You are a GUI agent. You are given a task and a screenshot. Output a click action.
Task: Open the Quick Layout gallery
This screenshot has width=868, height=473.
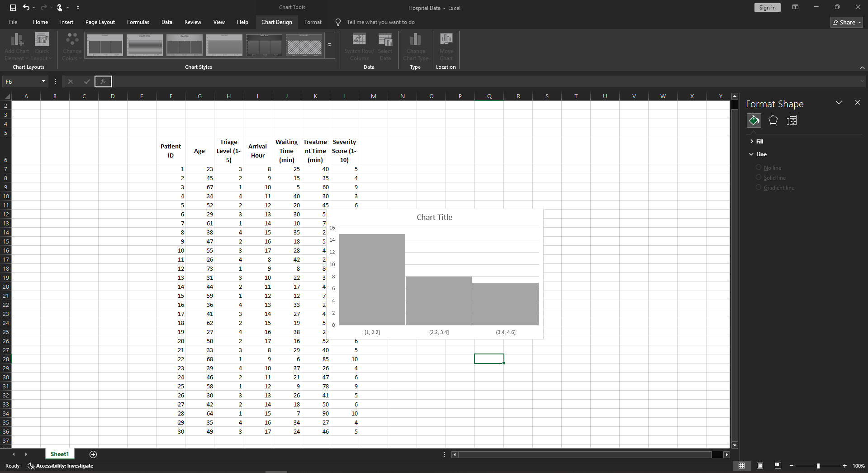coord(42,47)
